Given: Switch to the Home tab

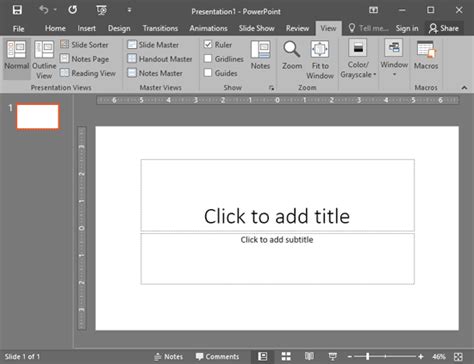Looking at the screenshot, I should click(x=55, y=28).
